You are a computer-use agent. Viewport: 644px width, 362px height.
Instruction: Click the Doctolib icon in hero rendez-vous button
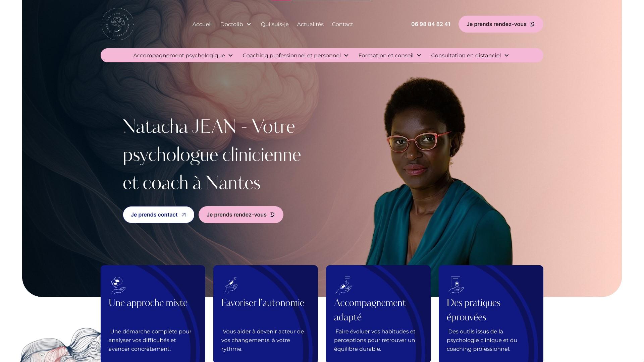click(272, 215)
